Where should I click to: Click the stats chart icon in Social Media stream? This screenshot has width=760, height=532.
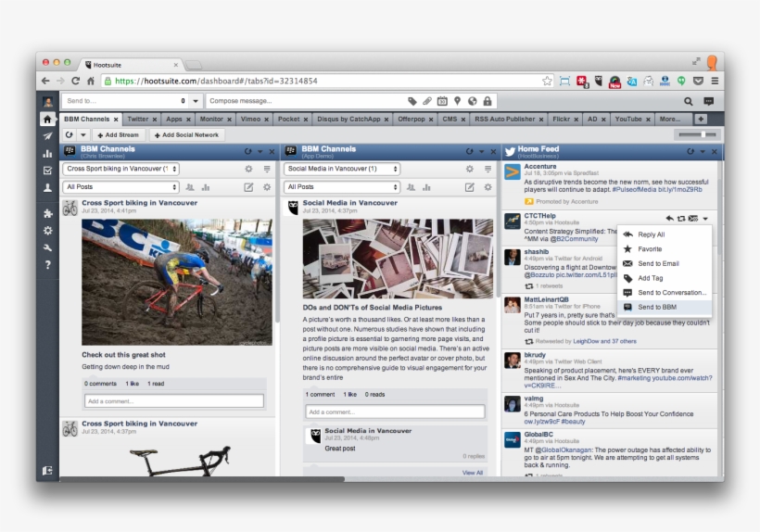426,187
